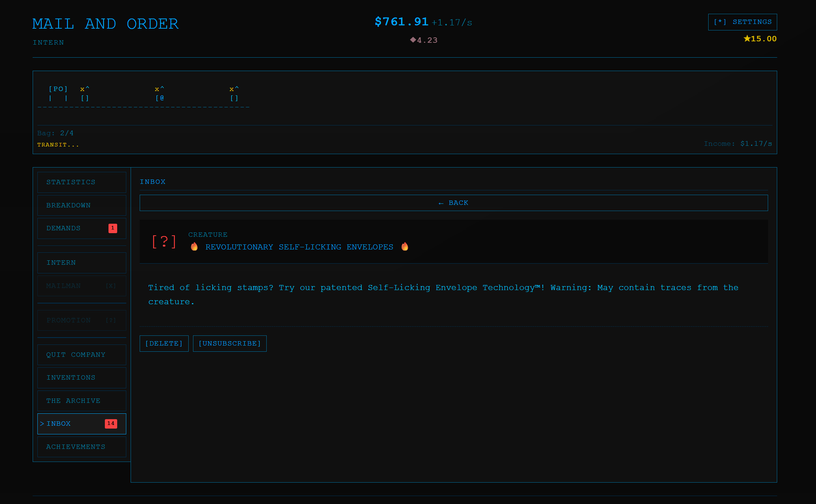Viewport: 816px width, 504px height.
Task: Click the diamond 4.23 counter
Action: pyautogui.click(x=424, y=40)
